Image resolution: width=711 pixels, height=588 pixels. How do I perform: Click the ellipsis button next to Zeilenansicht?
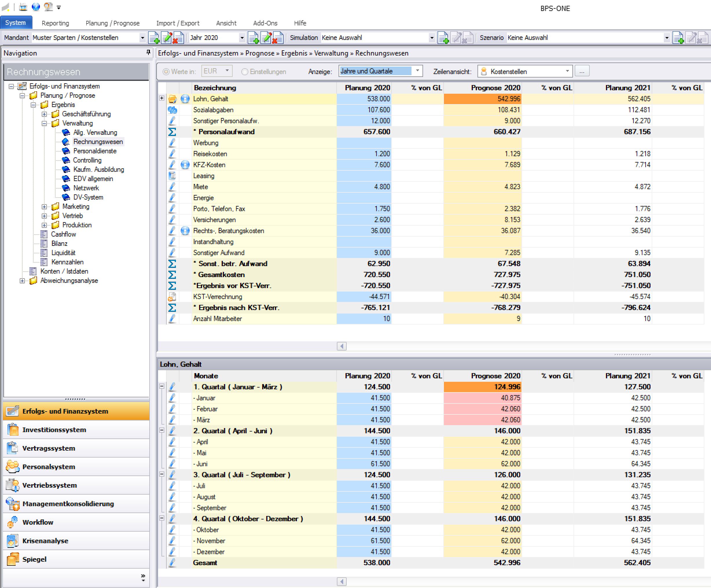point(582,71)
